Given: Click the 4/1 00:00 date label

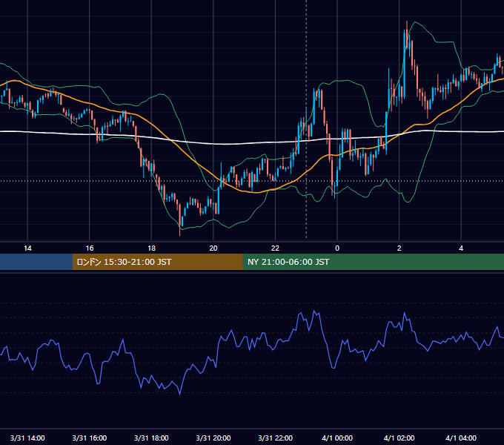Looking at the screenshot, I should click(x=337, y=438).
